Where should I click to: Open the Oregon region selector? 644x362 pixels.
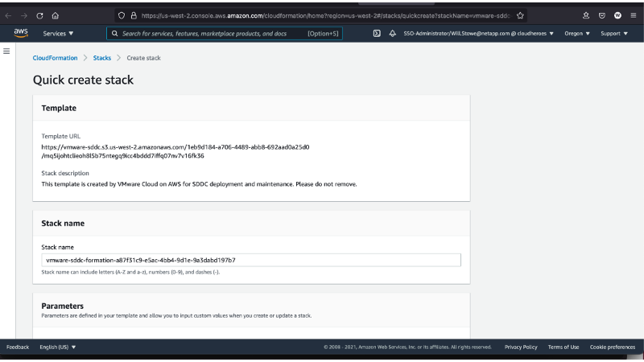click(576, 33)
